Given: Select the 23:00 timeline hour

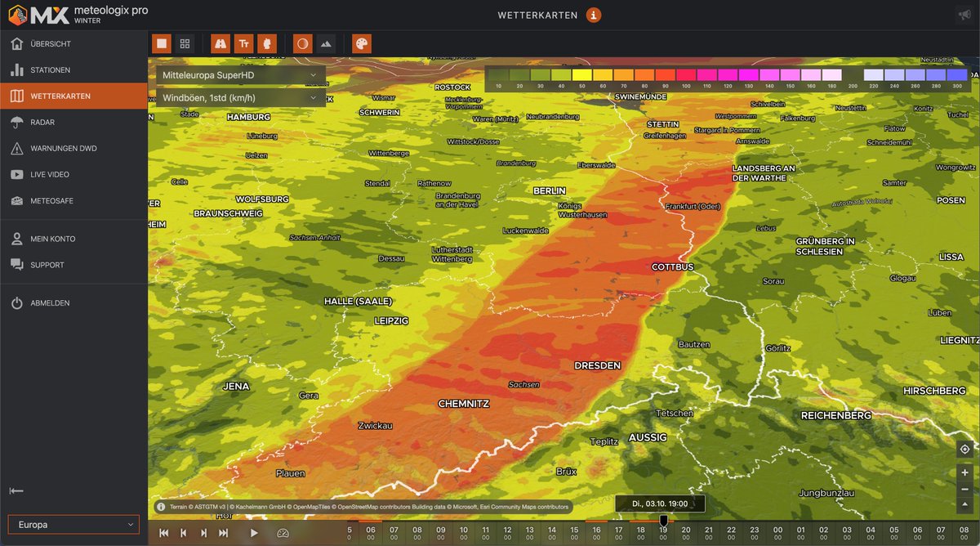Looking at the screenshot, I should coord(754,533).
